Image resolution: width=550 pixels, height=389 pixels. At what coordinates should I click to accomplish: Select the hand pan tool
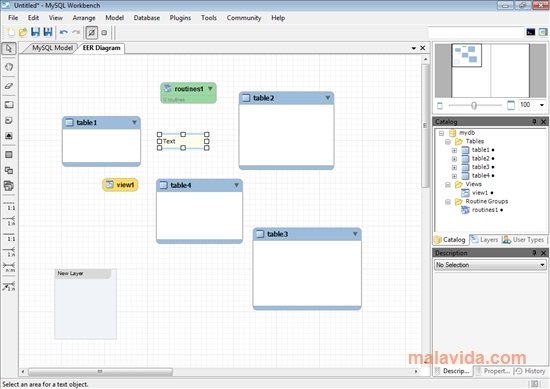pyautogui.click(x=9, y=67)
